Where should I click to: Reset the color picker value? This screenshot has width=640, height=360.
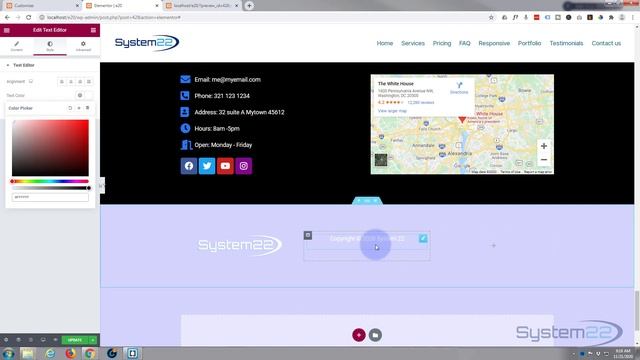tap(70, 108)
